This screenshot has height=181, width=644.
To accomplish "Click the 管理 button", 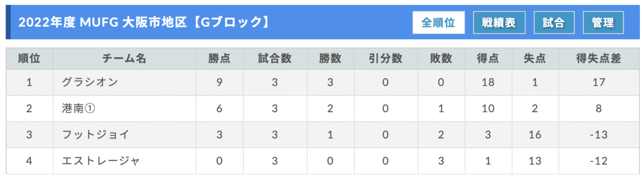I will [603, 23].
